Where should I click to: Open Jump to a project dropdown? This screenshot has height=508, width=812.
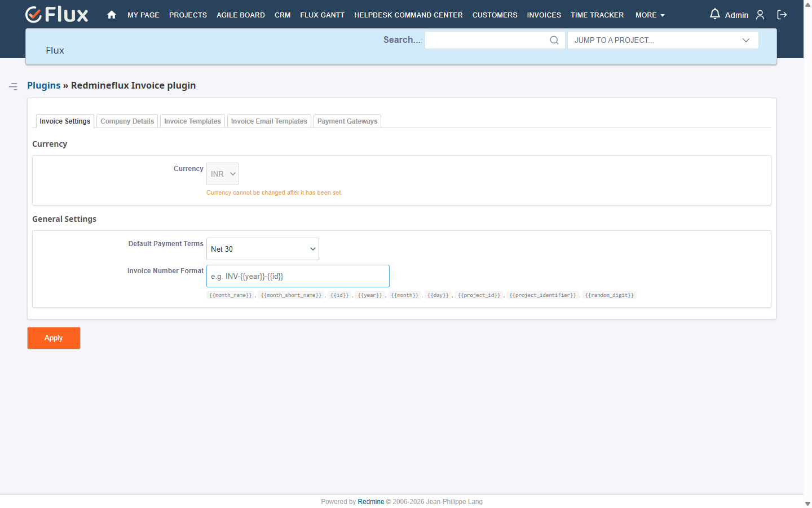(663, 40)
